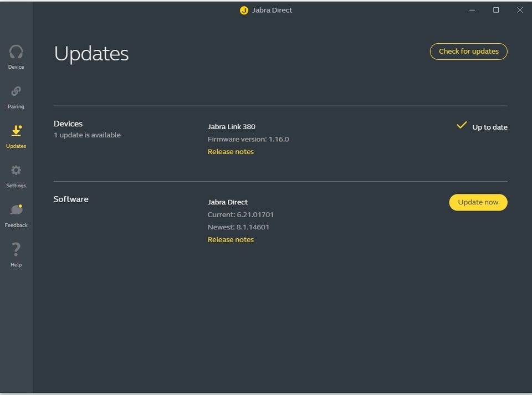Minimize the Jabra Direct window

pos(472,10)
